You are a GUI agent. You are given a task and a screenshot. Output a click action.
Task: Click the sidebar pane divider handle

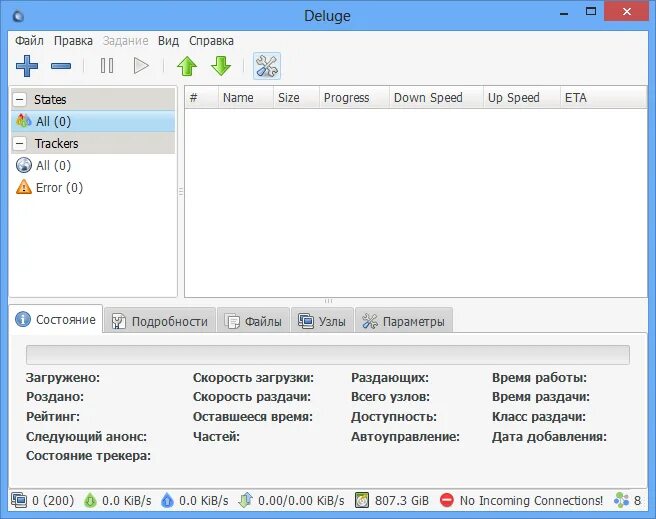181,192
